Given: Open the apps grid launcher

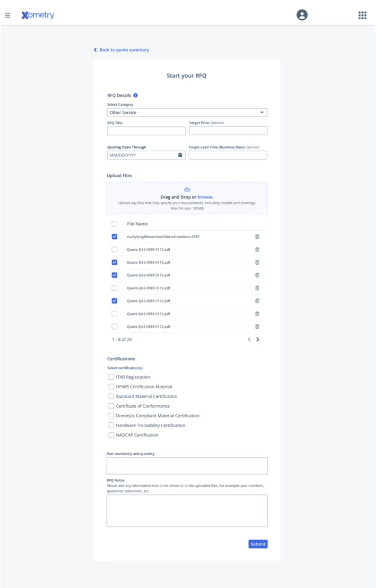Looking at the screenshot, I should (362, 15).
